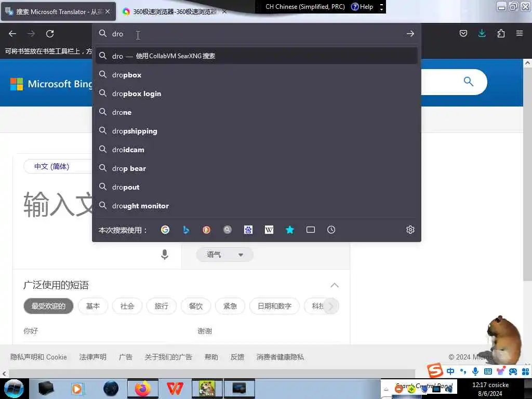
Task: Open the 语气 tone dropdown
Action: [224, 255]
